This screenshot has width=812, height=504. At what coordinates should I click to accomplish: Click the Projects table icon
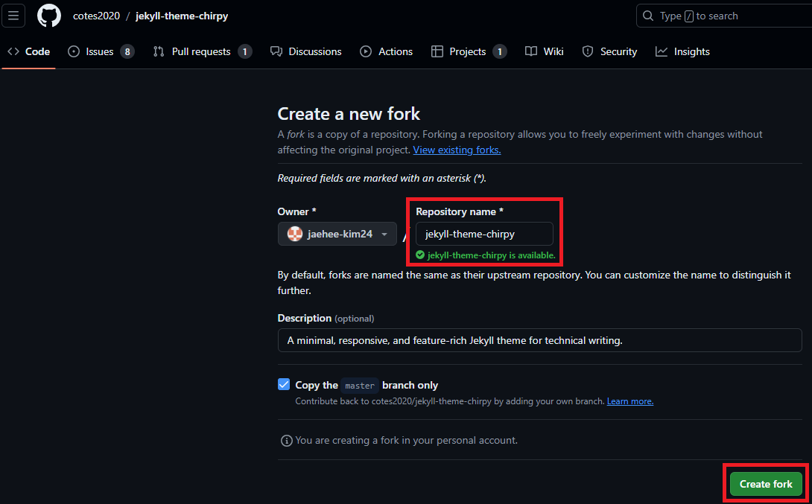tap(437, 51)
